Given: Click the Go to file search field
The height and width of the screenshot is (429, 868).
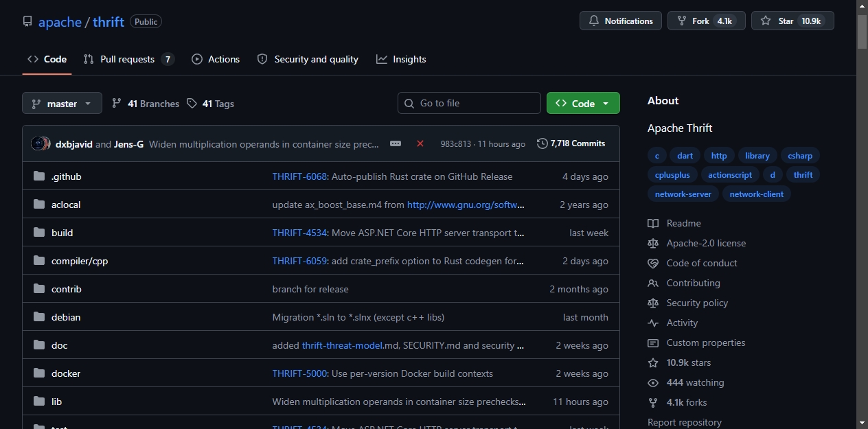Looking at the screenshot, I should 469,103.
